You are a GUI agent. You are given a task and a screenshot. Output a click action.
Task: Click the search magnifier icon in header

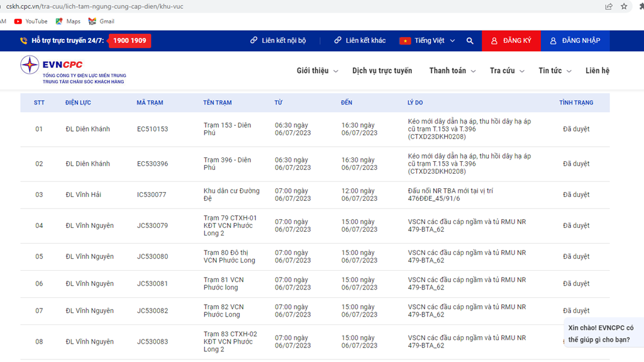coord(470,41)
